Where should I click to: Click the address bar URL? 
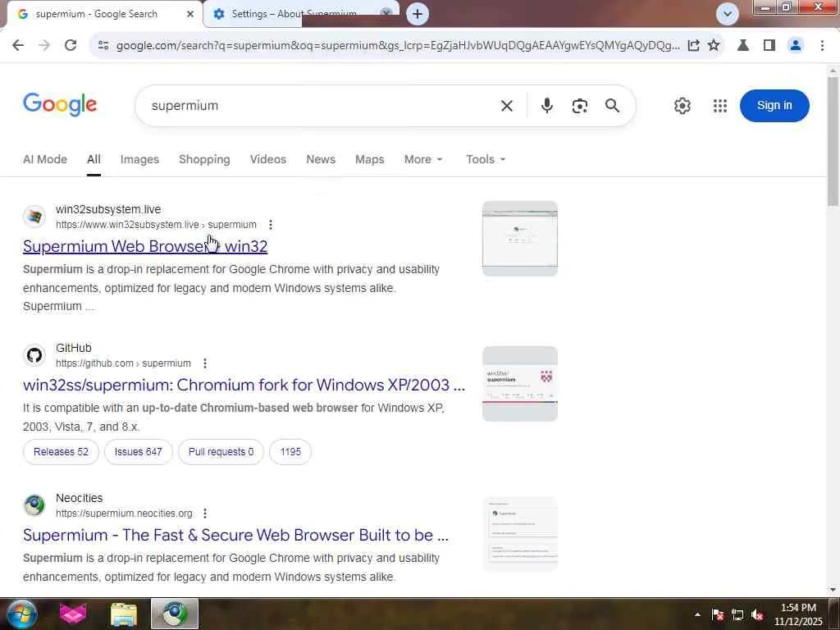[398, 46]
